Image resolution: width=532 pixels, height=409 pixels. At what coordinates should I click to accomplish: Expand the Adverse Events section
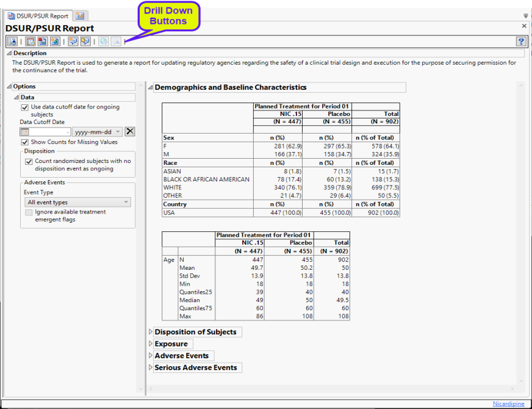pos(150,356)
